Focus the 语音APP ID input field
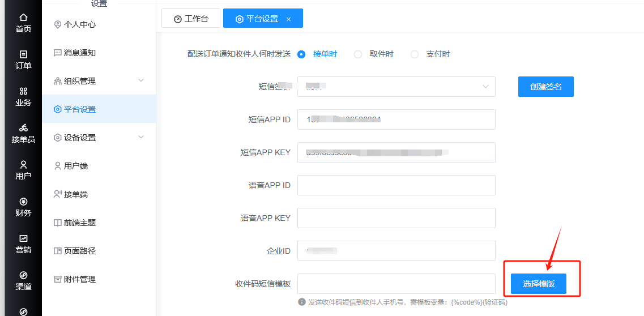This screenshot has width=644, height=316. (396, 185)
